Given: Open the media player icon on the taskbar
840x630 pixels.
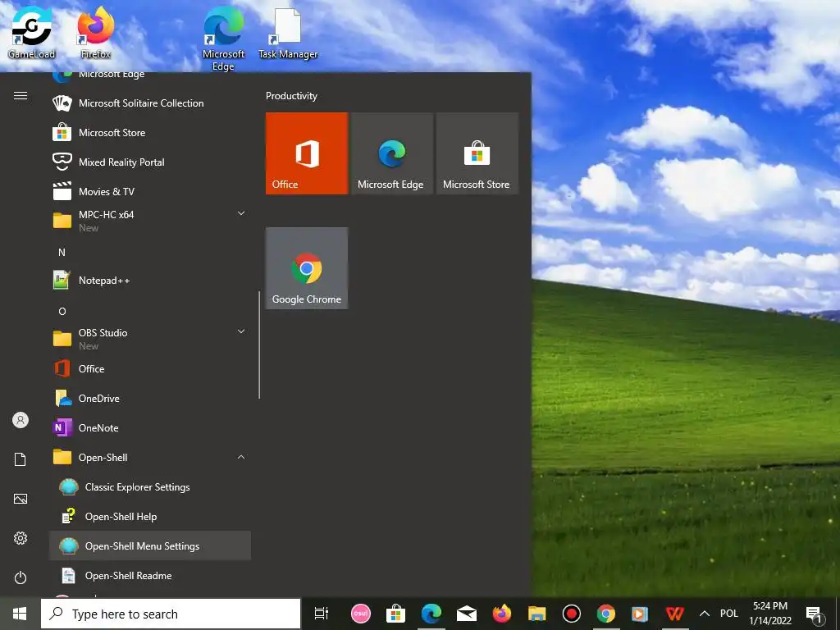Looking at the screenshot, I should coord(640,614).
